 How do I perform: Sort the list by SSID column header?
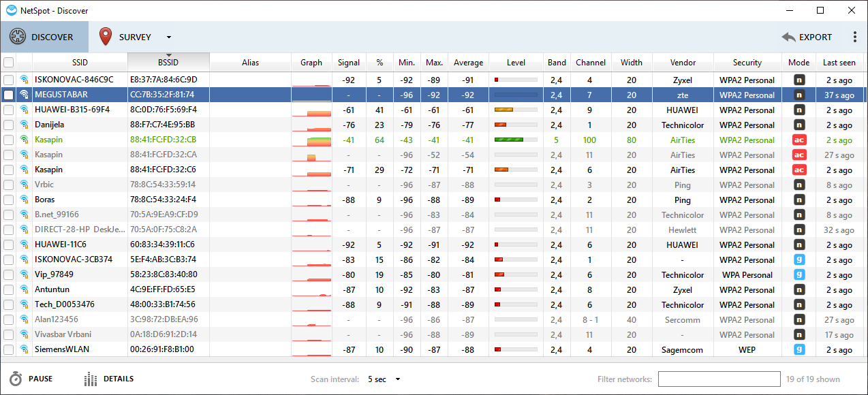pyautogui.click(x=80, y=63)
